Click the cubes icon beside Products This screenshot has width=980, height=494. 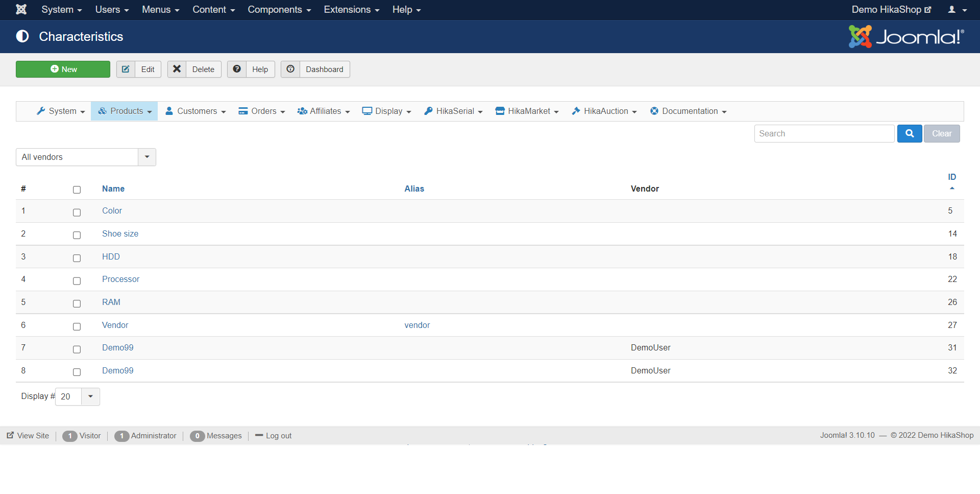102,111
